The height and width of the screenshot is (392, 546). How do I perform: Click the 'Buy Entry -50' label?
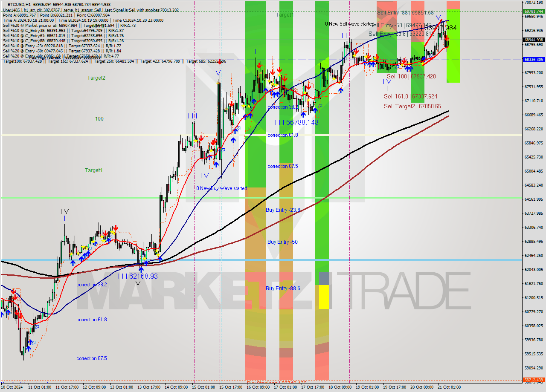282,242
